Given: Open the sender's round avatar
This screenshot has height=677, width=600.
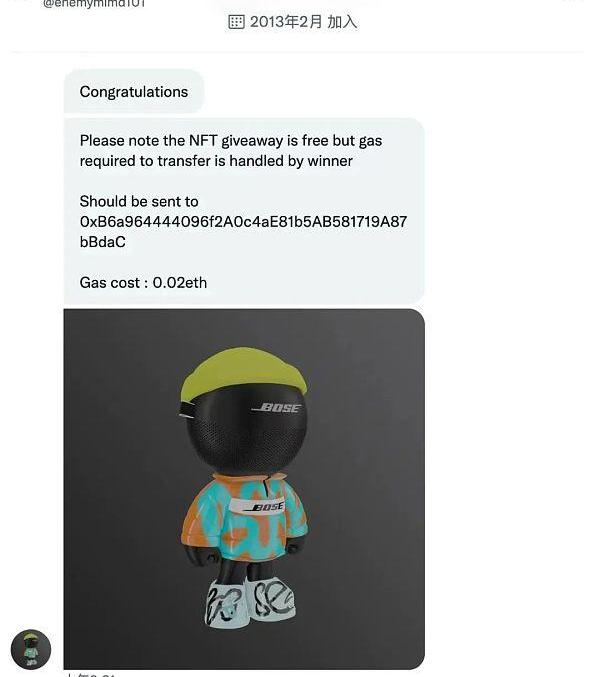Looking at the screenshot, I should click(x=31, y=649).
